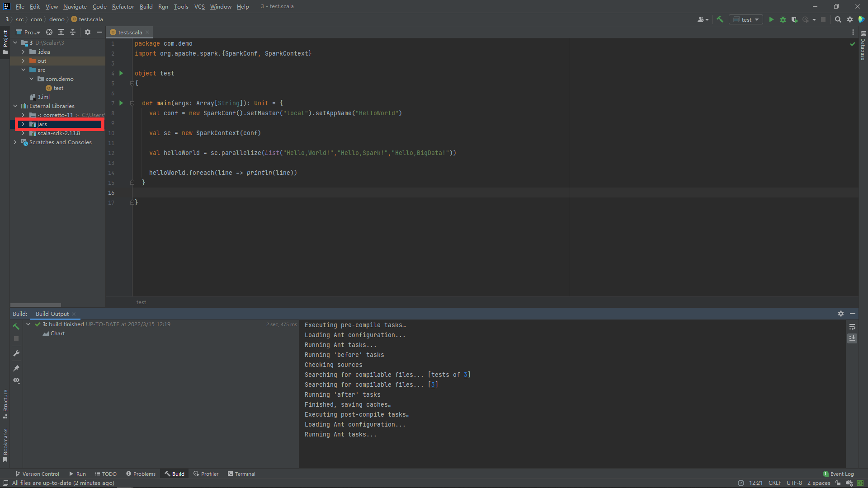Viewport: 868px width, 488px height.
Task: Toggle the eye view filter in Build panel
Action: click(x=16, y=380)
